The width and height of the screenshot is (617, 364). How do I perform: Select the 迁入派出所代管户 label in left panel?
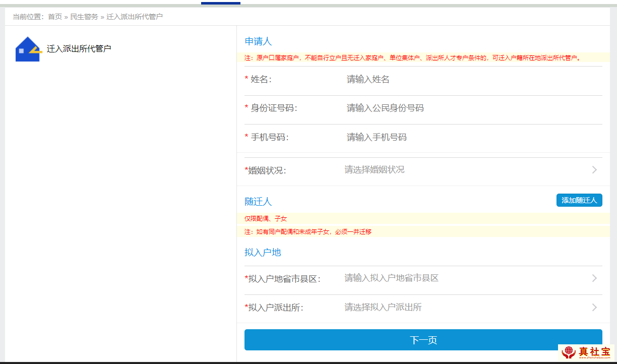pos(79,49)
